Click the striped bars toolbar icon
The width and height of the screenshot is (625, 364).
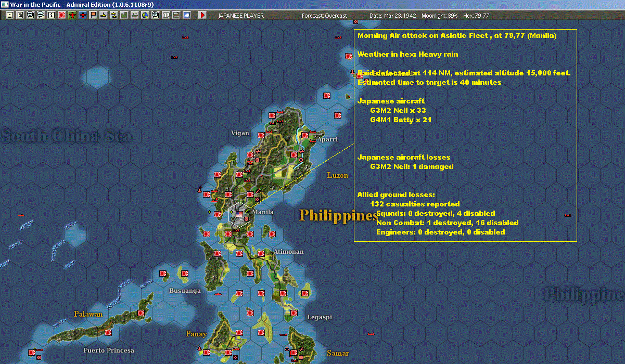click(x=176, y=15)
